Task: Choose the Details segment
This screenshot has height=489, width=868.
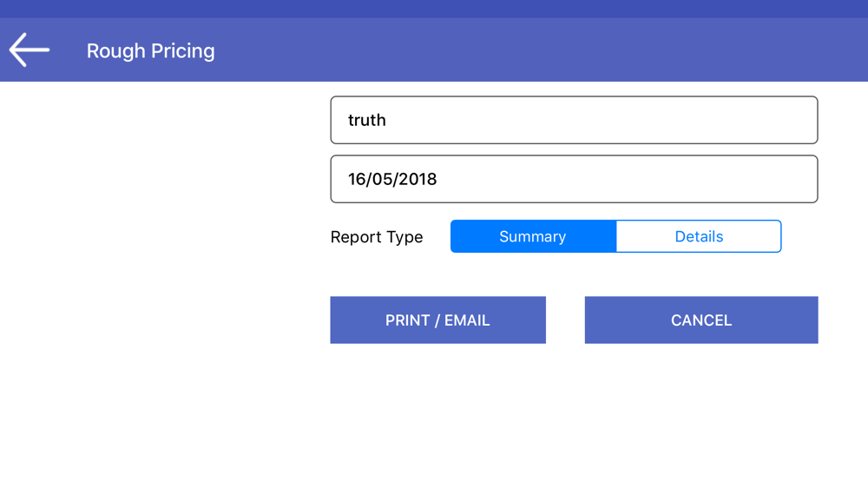Action: tap(699, 236)
